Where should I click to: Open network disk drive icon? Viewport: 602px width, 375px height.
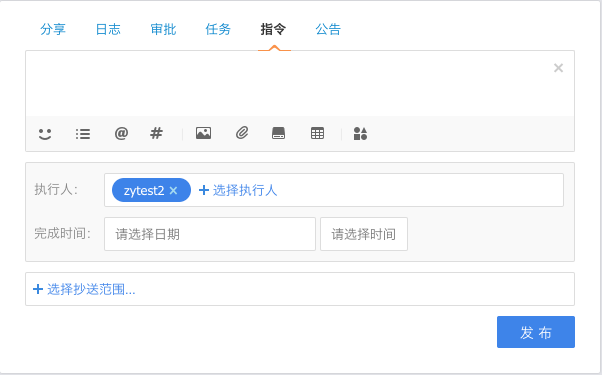tap(278, 133)
